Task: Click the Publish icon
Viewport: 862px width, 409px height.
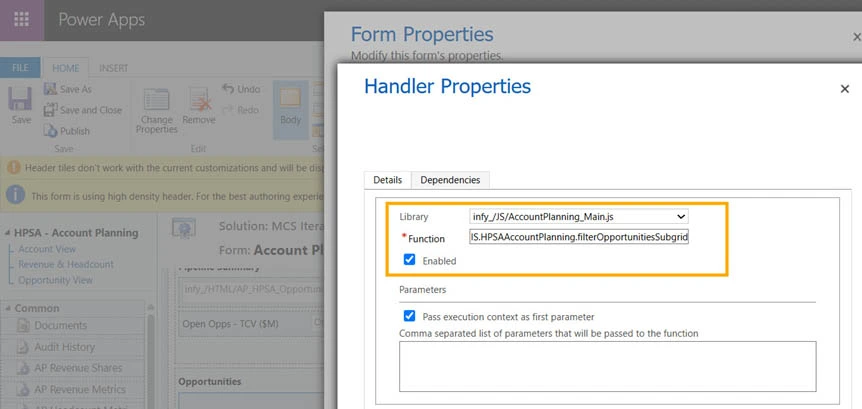Action: 50,130
